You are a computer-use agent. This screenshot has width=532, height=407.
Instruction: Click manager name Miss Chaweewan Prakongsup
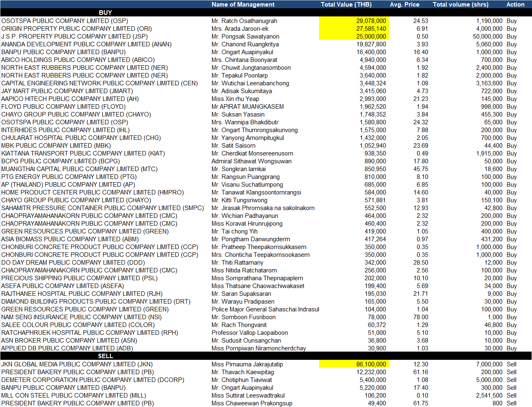coord(252,403)
